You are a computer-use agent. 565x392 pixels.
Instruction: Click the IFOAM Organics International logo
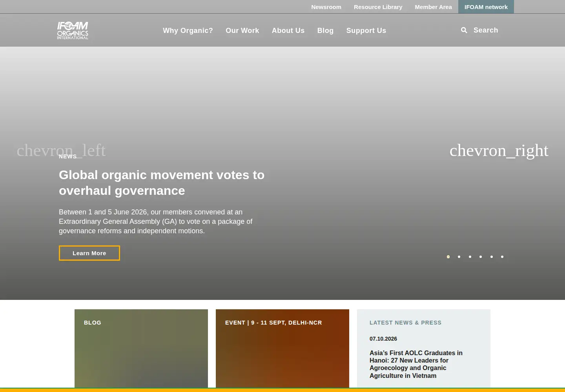coord(73,30)
